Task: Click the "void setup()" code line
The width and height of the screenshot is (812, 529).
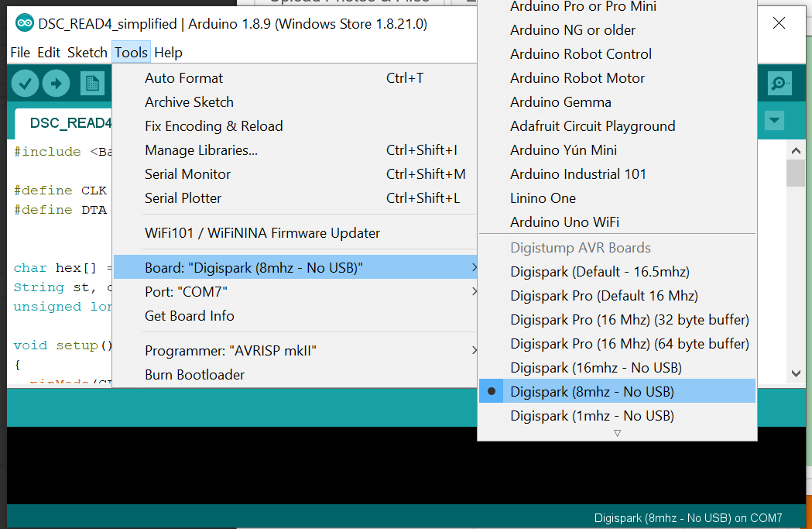Action: click(x=63, y=345)
